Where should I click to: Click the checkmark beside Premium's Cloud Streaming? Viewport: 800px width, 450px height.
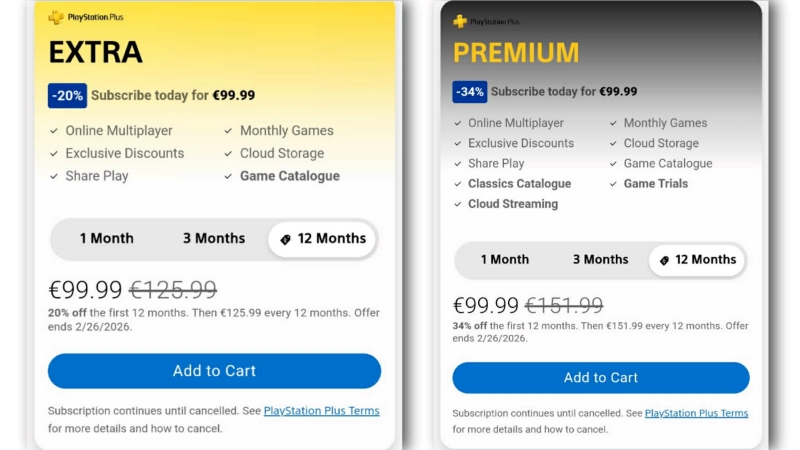click(456, 204)
